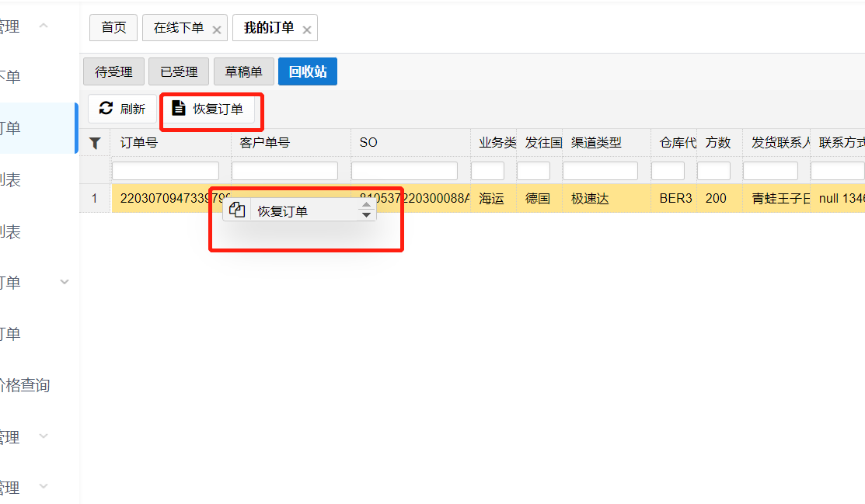The width and height of the screenshot is (865, 504).
Task: Click the 订单号 filter input
Action: click(166, 171)
